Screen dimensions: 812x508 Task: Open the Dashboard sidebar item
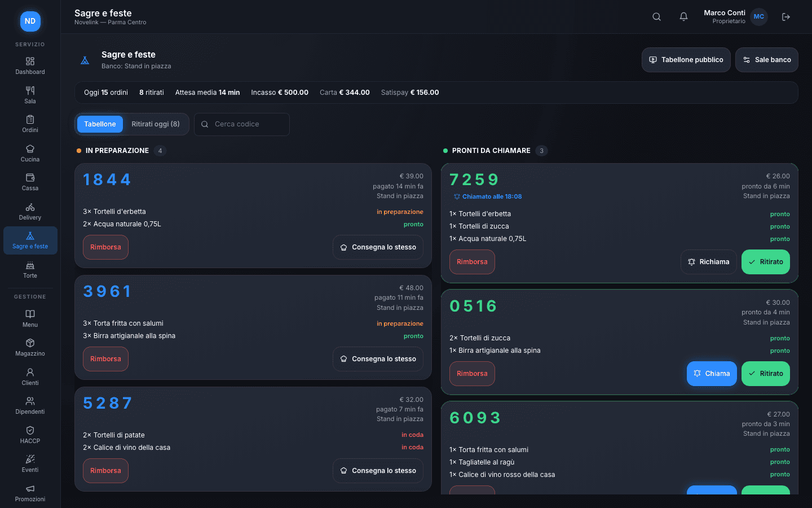(x=30, y=65)
